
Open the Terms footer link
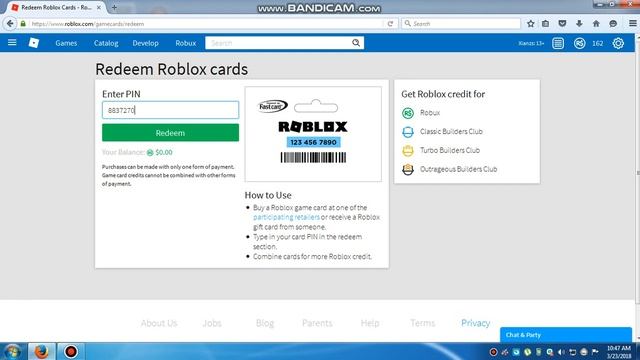422,323
